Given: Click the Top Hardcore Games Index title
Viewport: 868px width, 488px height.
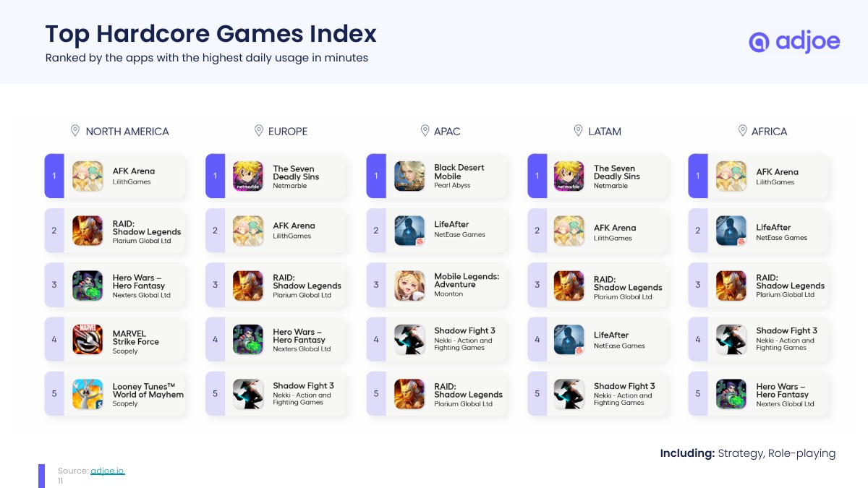Looking at the screenshot, I should pos(211,34).
